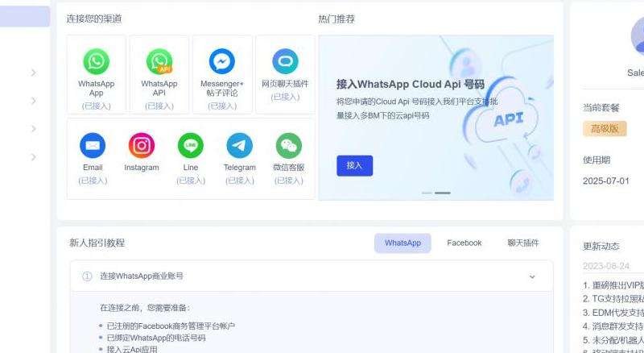Viewport: 644px width, 353px height.
Task: Click the 当前套餐 label
Action: [x=601, y=108]
